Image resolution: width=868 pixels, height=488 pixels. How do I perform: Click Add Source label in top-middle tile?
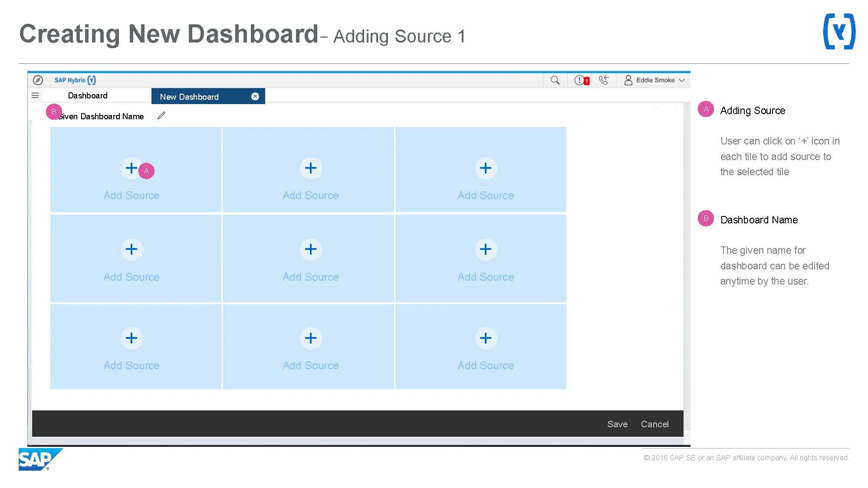(311, 195)
